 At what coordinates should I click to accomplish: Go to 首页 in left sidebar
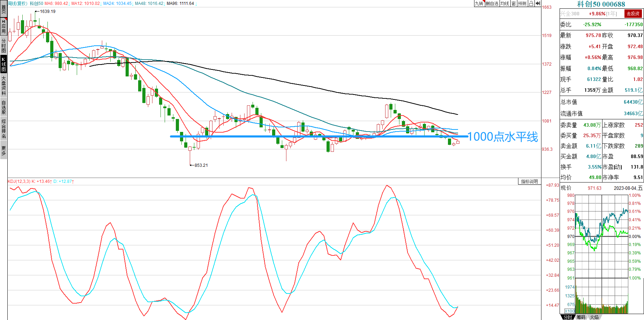(x=3, y=8)
